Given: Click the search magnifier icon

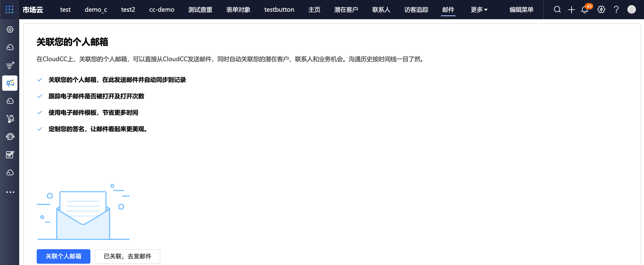Looking at the screenshot, I should 557,10.
